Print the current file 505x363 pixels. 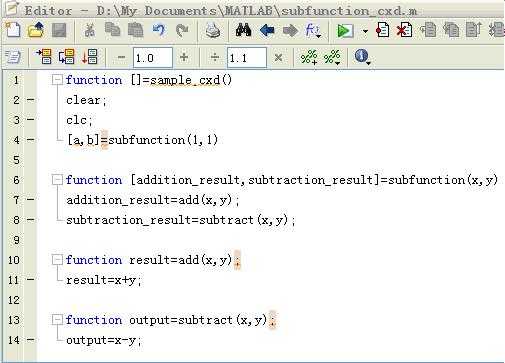click(x=212, y=30)
